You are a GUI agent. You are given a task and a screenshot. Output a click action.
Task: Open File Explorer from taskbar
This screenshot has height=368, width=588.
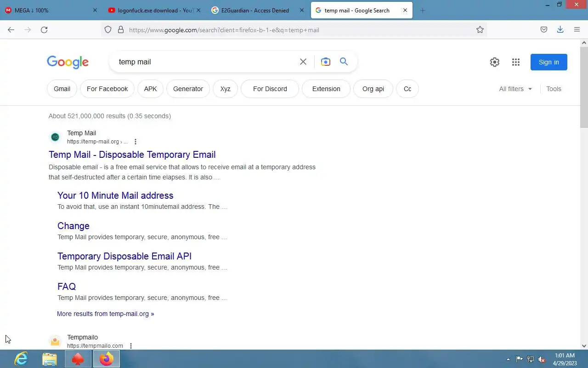[50, 359]
